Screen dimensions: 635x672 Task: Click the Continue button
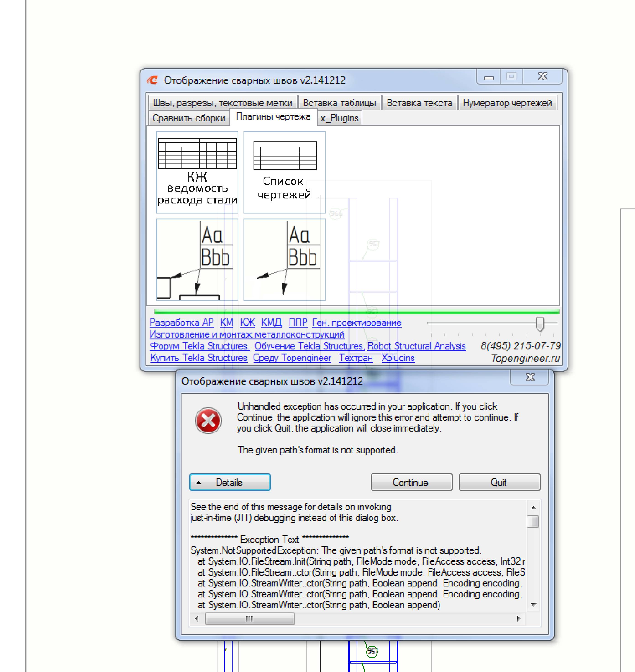[411, 482]
